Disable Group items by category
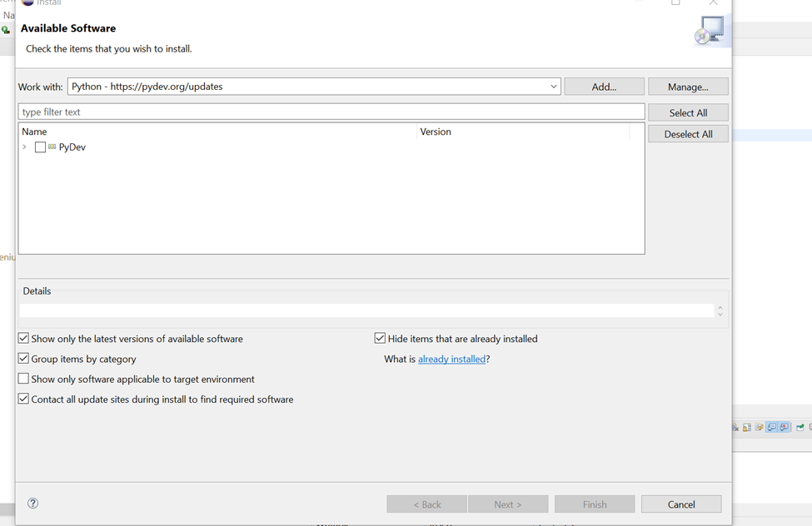This screenshot has width=812, height=526. click(x=23, y=359)
